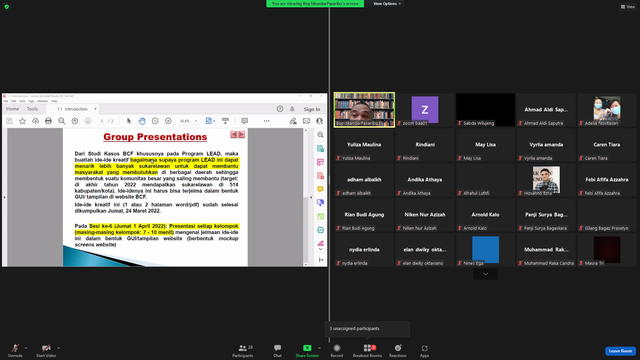Select the arrow selection tool
This screenshot has width=640, height=360.
129,121
